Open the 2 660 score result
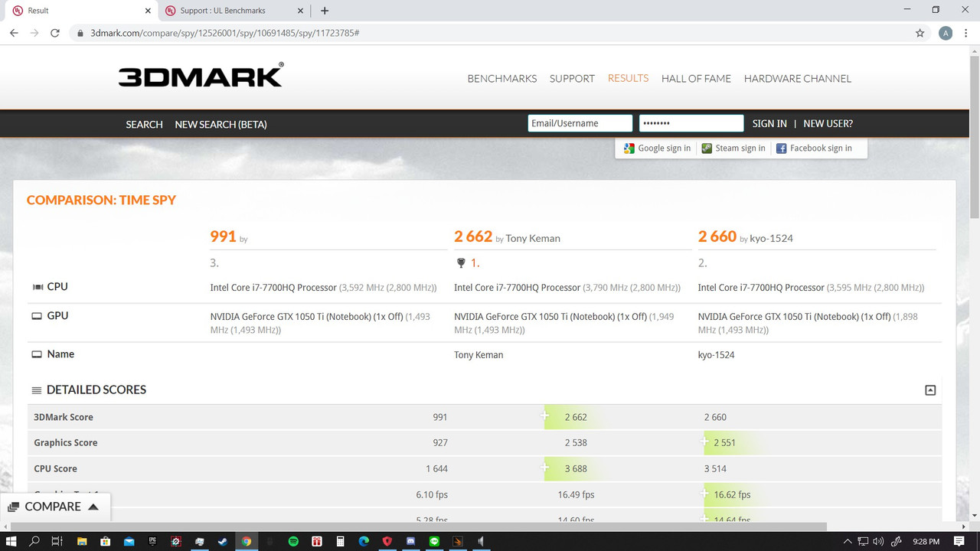Viewport: 980px width, 551px height. [717, 236]
